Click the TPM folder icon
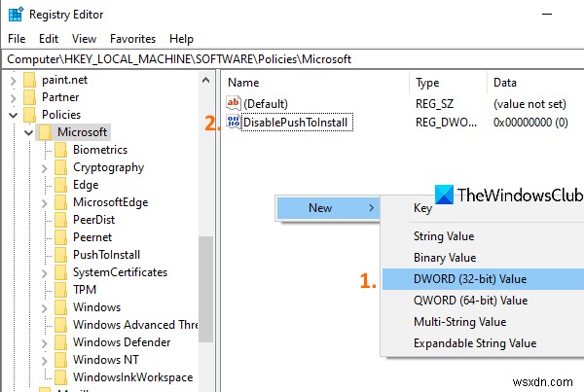Viewport: 584px width, 392px height. [60, 290]
